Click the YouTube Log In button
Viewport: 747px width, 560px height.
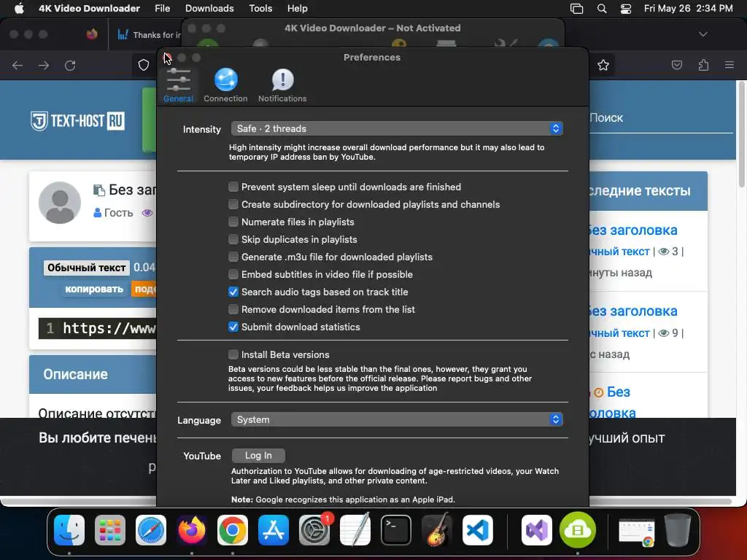pos(258,456)
